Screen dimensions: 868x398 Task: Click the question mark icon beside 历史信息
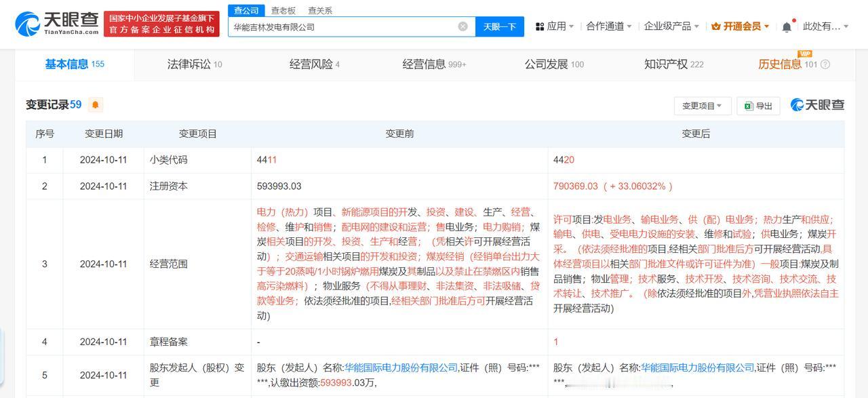point(825,64)
